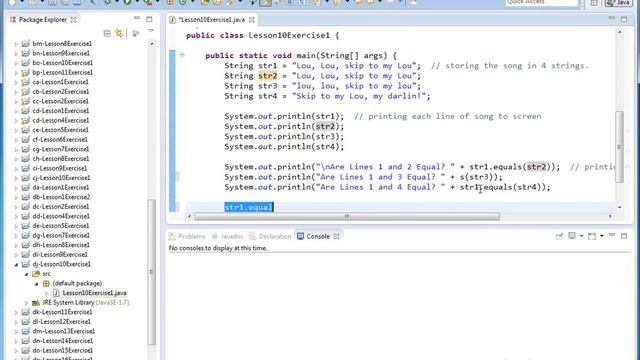Expand the dk-Lesson11Exercise1 project
Screen dimensions: 640x360
pos(16,312)
